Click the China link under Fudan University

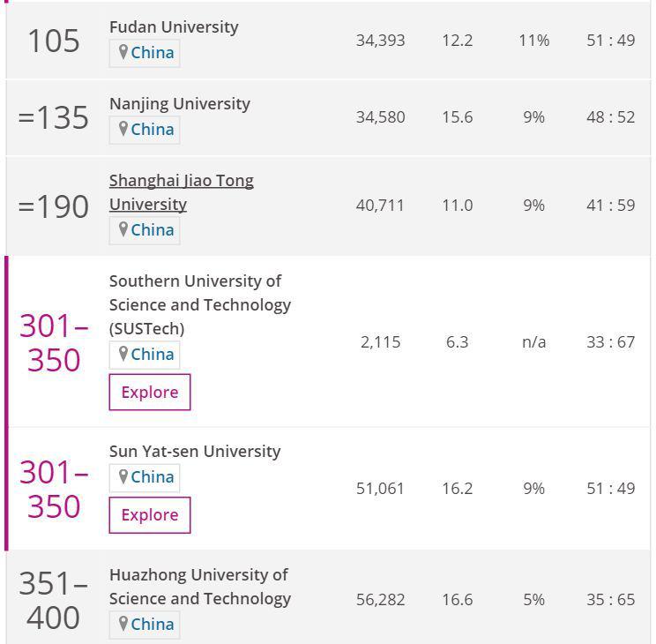pyautogui.click(x=153, y=53)
